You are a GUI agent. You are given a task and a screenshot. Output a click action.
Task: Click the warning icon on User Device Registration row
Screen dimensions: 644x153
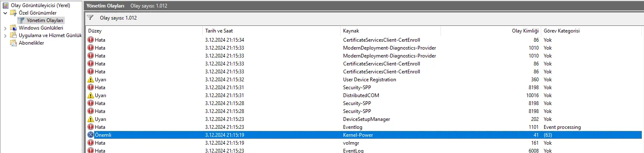[91, 80]
